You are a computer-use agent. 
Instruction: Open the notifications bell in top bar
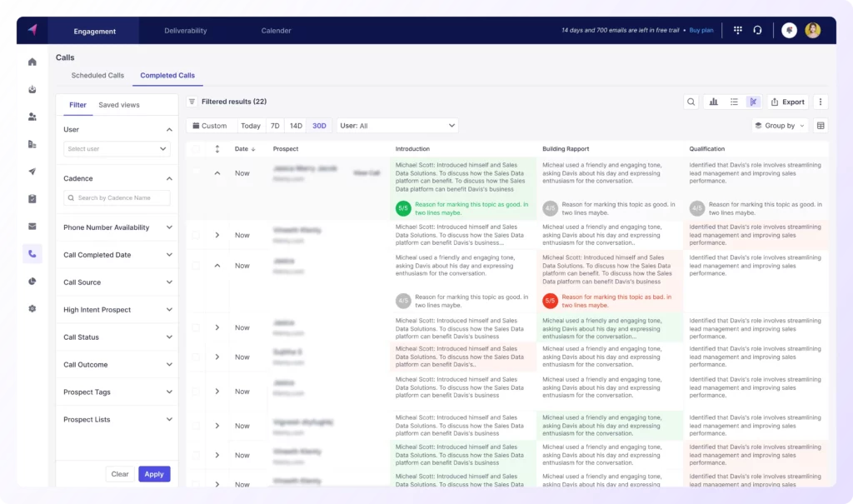(789, 30)
